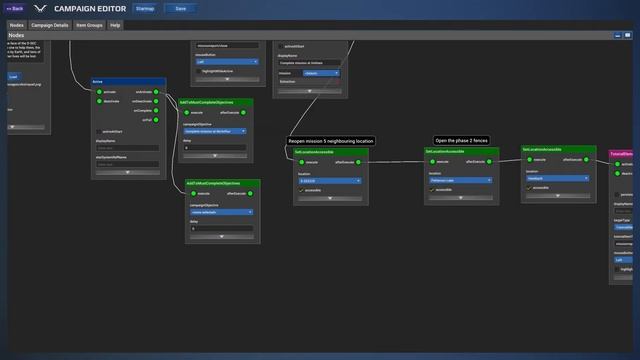Open the Campaign Details tab
Screen dimensions: 640x360
pyautogui.click(x=50, y=25)
